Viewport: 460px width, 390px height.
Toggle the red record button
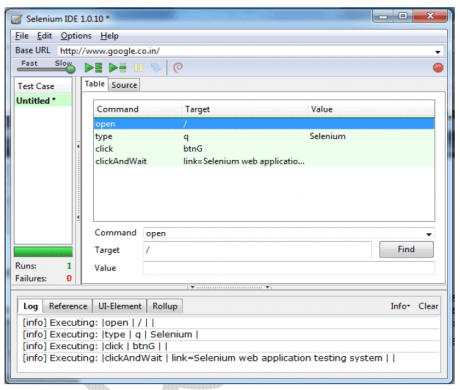click(x=438, y=68)
